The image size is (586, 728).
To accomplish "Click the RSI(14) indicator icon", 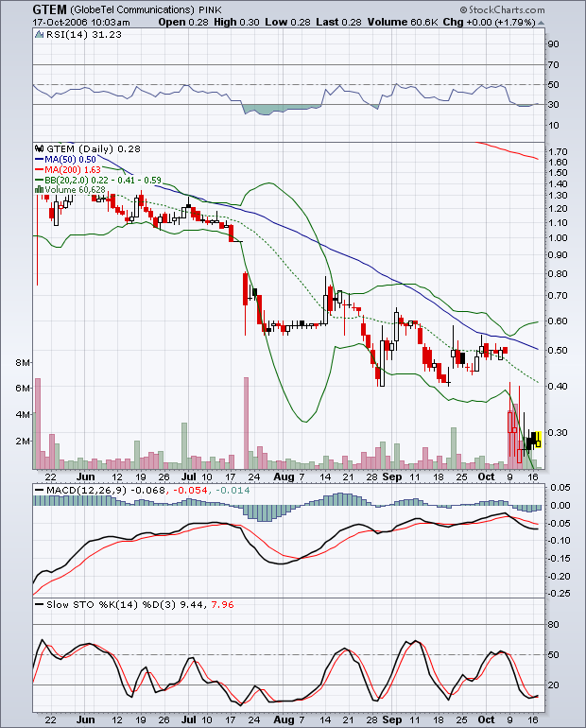I will point(40,34).
